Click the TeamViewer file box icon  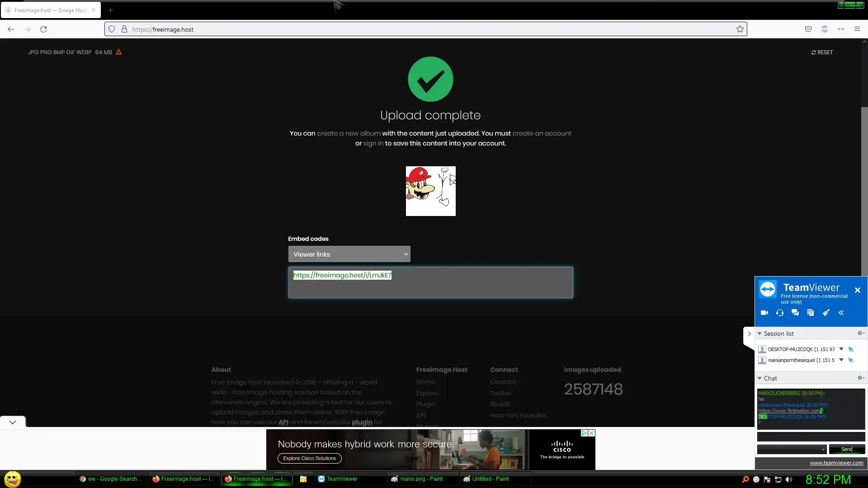[811, 313]
